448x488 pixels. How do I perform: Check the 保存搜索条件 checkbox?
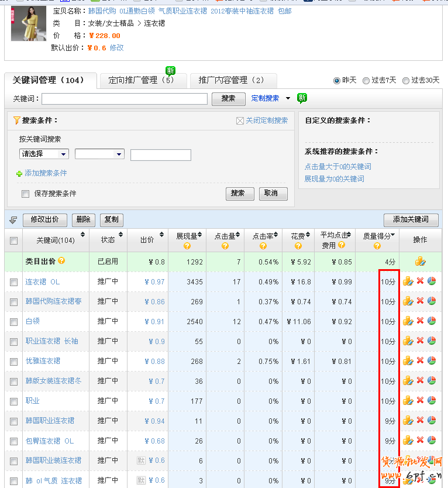pos(25,194)
